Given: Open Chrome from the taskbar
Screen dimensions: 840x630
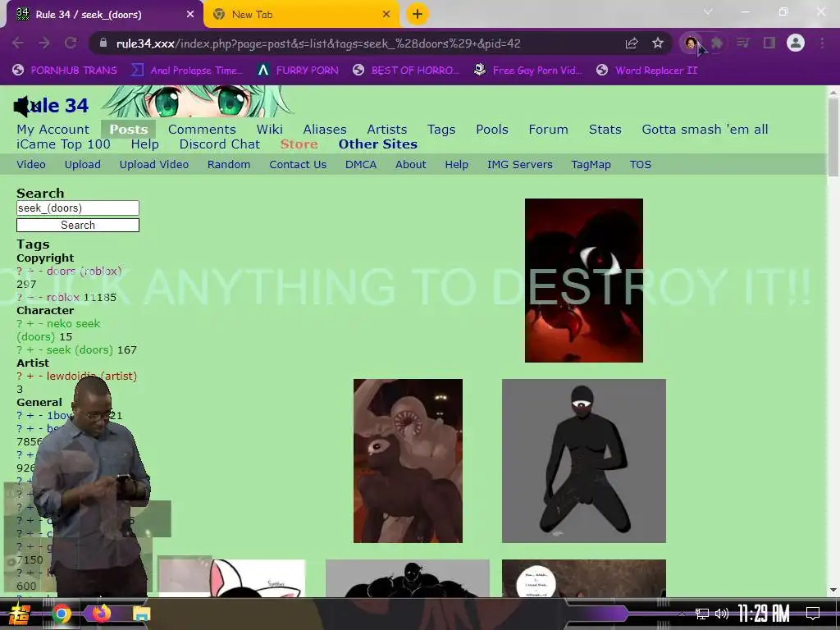Looking at the screenshot, I should 61,614.
